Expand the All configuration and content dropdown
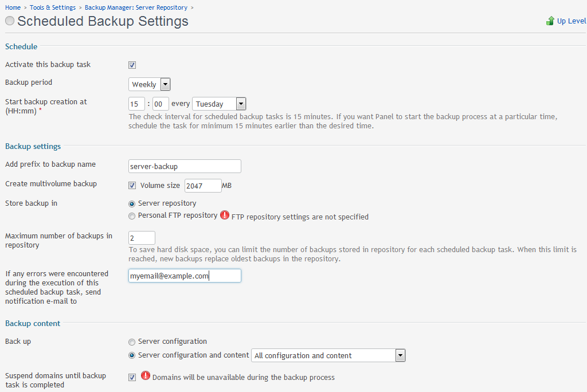Screen dimensions: 587x392 click(328, 355)
